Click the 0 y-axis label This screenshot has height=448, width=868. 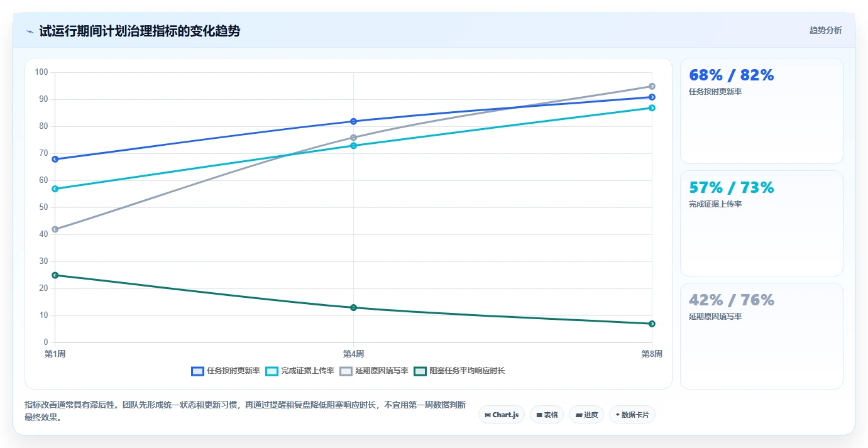pyautogui.click(x=46, y=342)
